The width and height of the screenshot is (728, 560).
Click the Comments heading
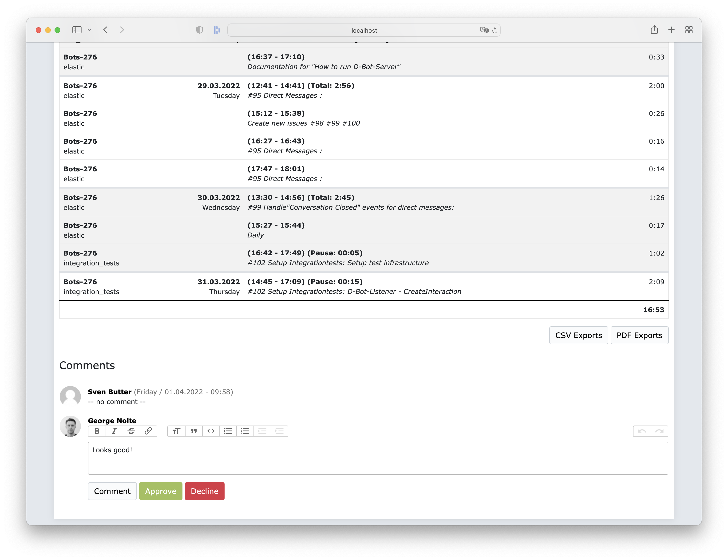coord(87,365)
